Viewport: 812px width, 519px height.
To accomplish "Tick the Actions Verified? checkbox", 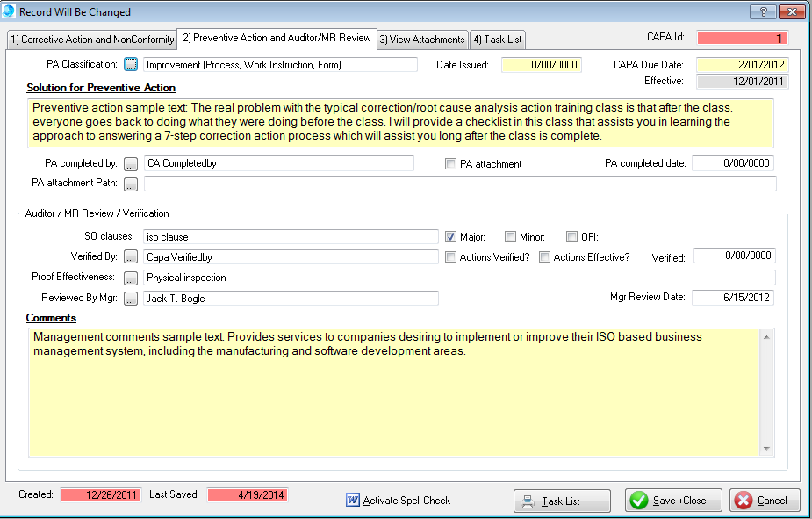I will click(x=451, y=257).
